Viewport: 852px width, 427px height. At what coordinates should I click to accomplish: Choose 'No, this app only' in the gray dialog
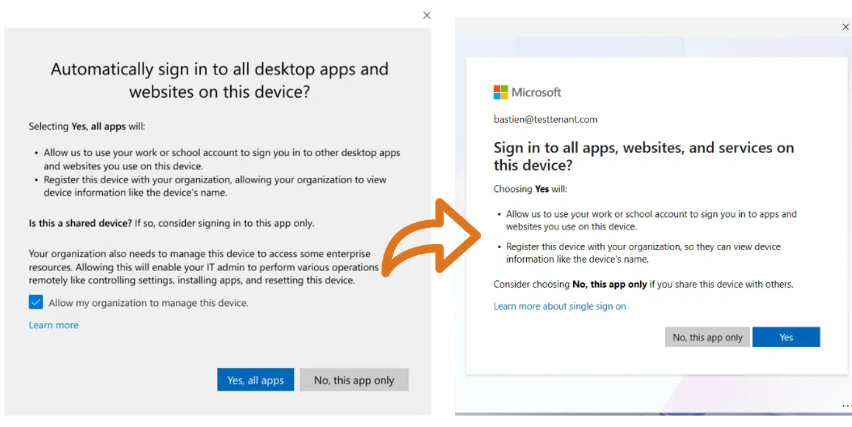[x=354, y=380]
